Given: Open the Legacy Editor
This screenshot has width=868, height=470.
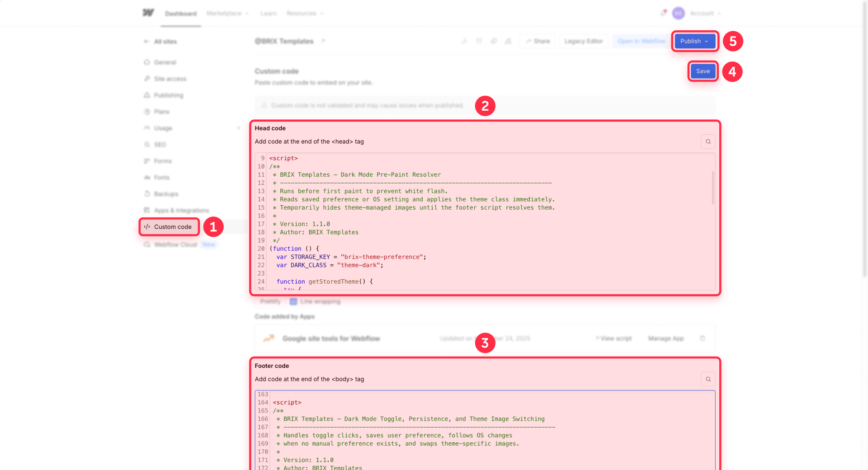Looking at the screenshot, I should (x=584, y=41).
